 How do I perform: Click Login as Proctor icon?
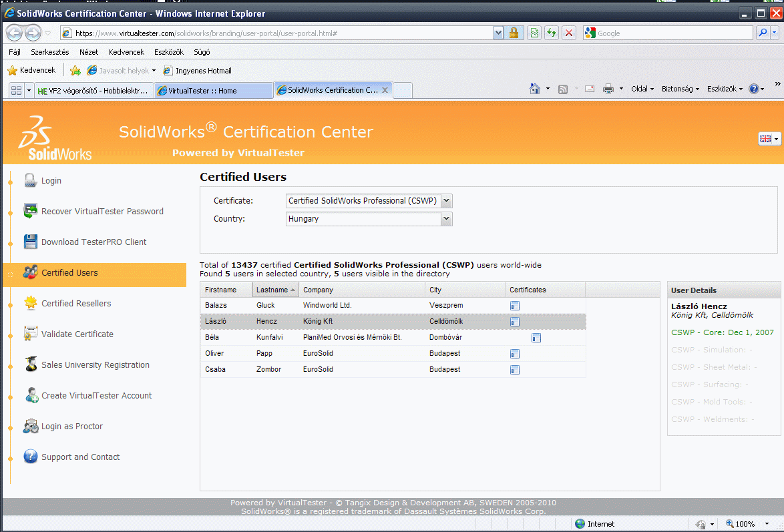point(31,426)
